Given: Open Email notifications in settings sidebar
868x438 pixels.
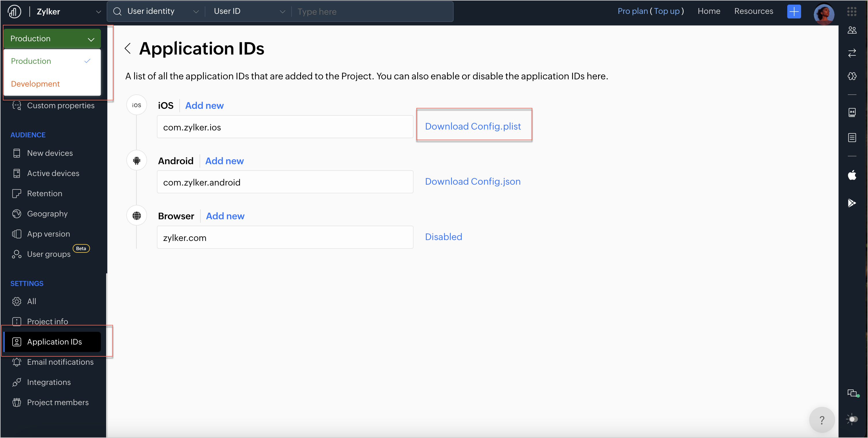Looking at the screenshot, I should point(60,362).
